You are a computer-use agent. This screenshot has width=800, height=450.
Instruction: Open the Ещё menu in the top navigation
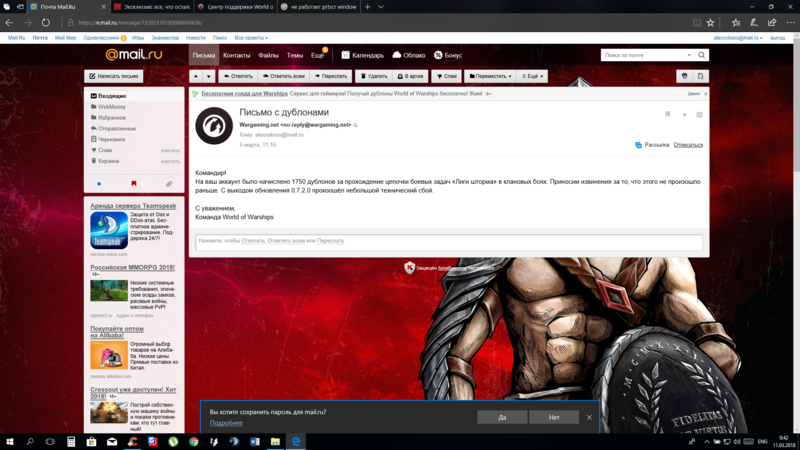[x=317, y=55]
